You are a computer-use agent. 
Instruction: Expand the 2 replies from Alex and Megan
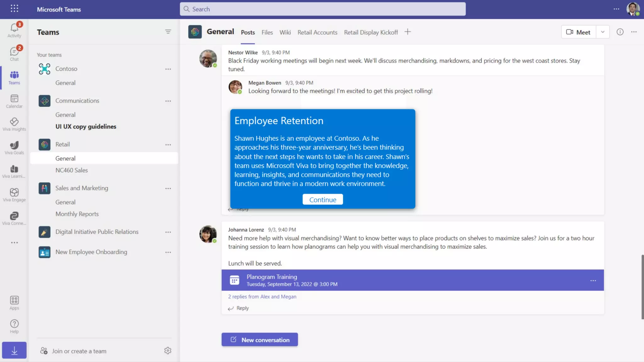point(262,297)
